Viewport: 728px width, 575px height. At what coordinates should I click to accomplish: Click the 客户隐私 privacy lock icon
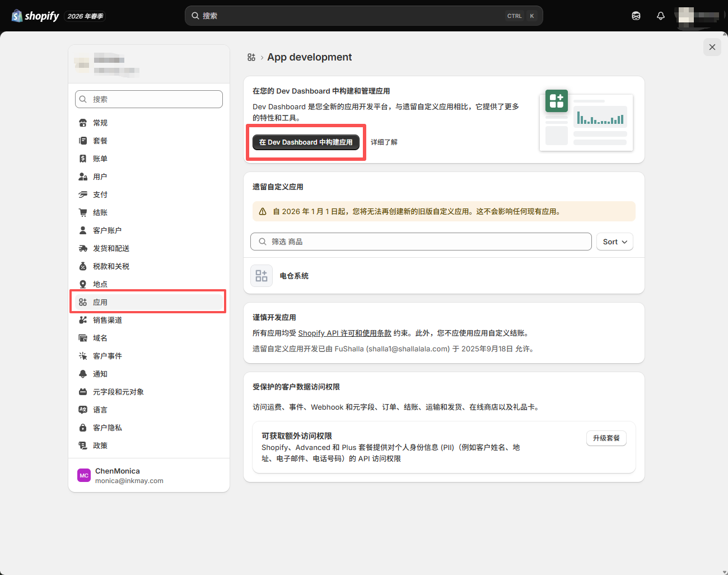(83, 428)
